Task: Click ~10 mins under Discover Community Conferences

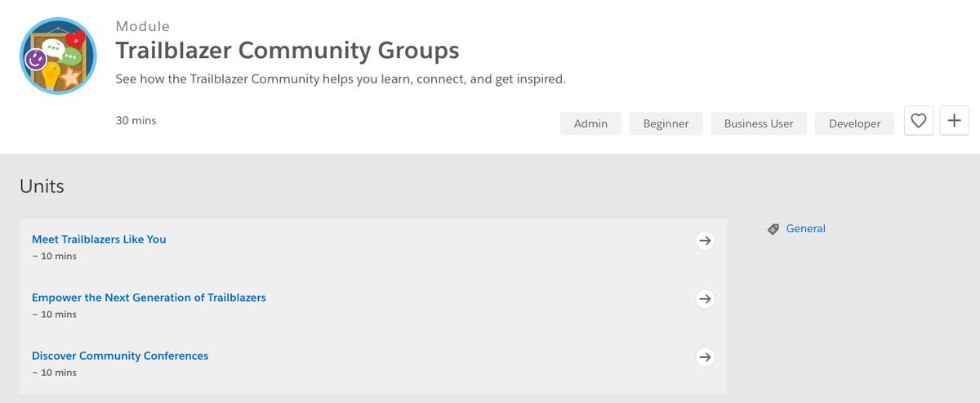Action: point(54,372)
